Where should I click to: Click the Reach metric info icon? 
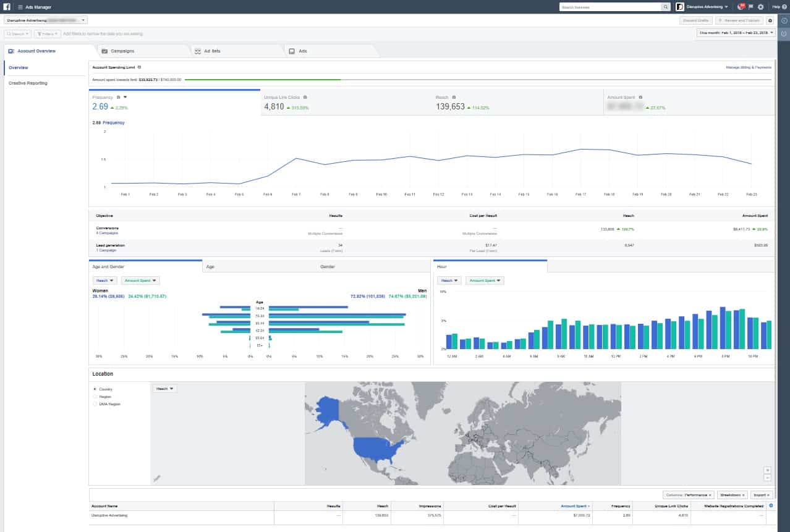(x=454, y=97)
